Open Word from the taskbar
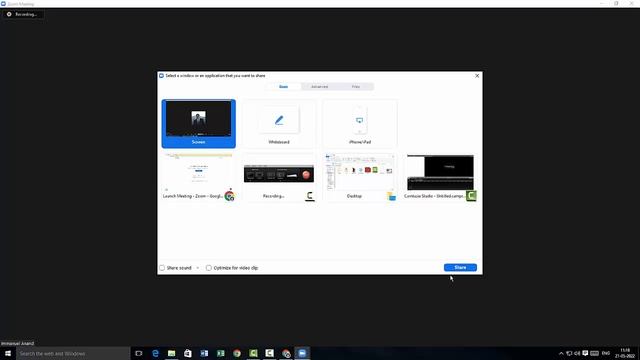Image resolution: width=640 pixels, height=360 pixels. pyautogui.click(x=204, y=353)
